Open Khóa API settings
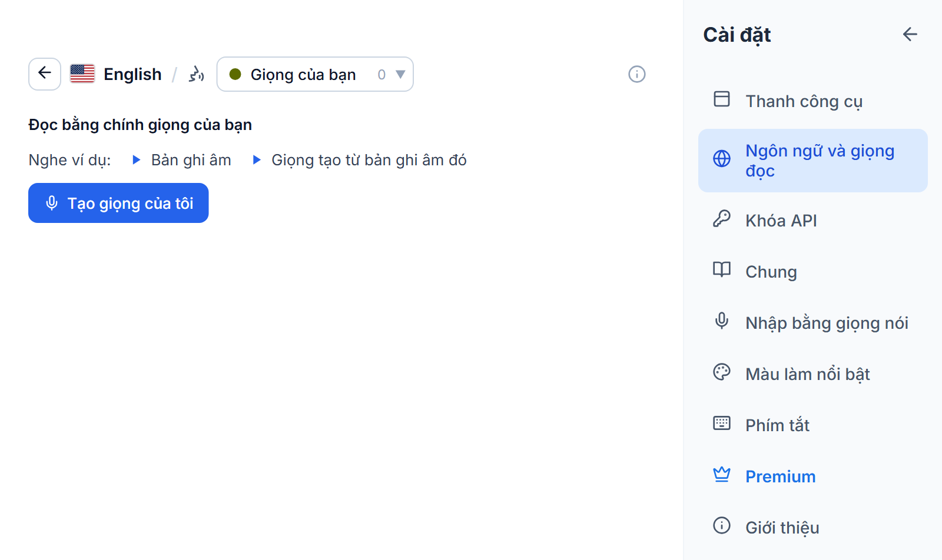The height and width of the screenshot is (560, 942). (x=813, y=221)
